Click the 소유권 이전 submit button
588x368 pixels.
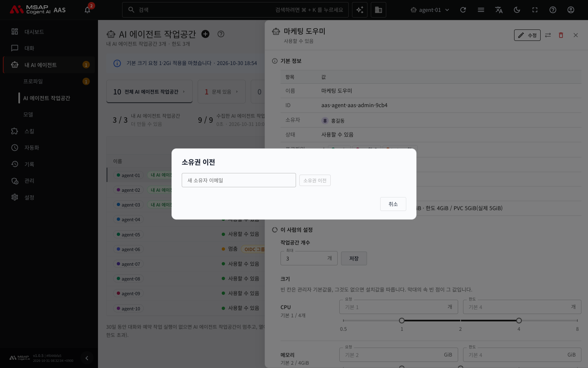315,180
